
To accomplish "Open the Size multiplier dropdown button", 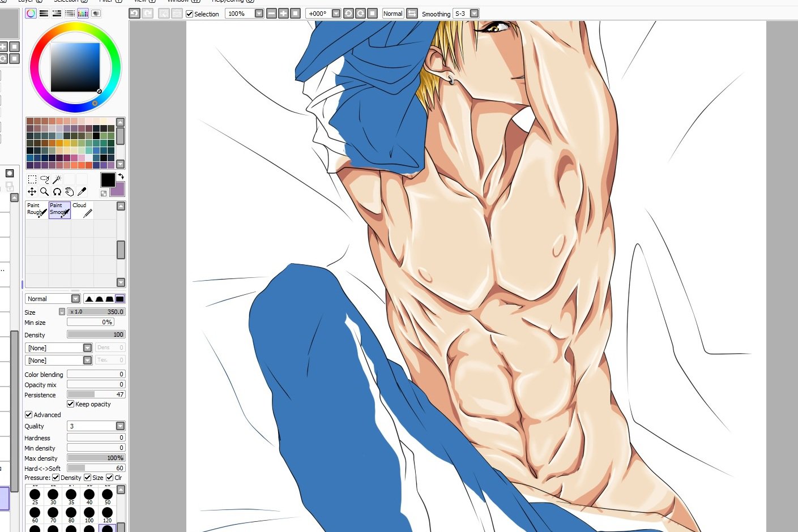I will [x=62, y=312].
